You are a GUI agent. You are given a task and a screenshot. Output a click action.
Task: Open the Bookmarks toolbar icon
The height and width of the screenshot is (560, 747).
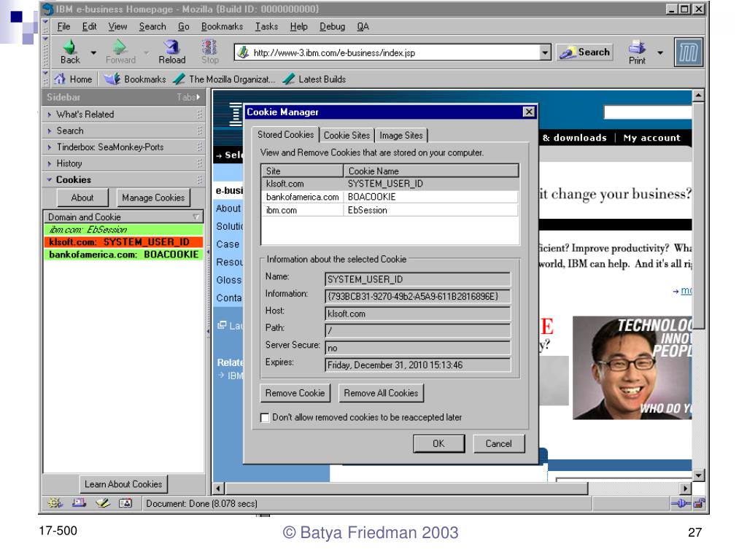pyautogui.click(x=112, y=79)
